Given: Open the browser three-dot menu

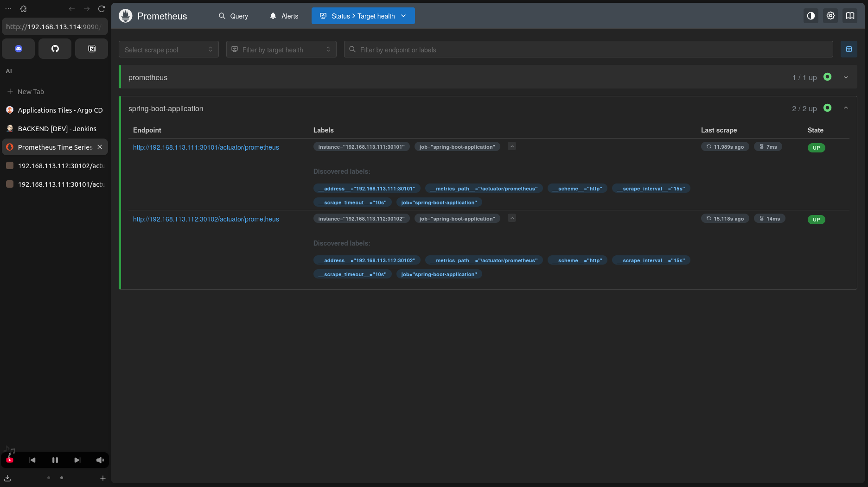Looking at the screenshot, I should (8, 9).
